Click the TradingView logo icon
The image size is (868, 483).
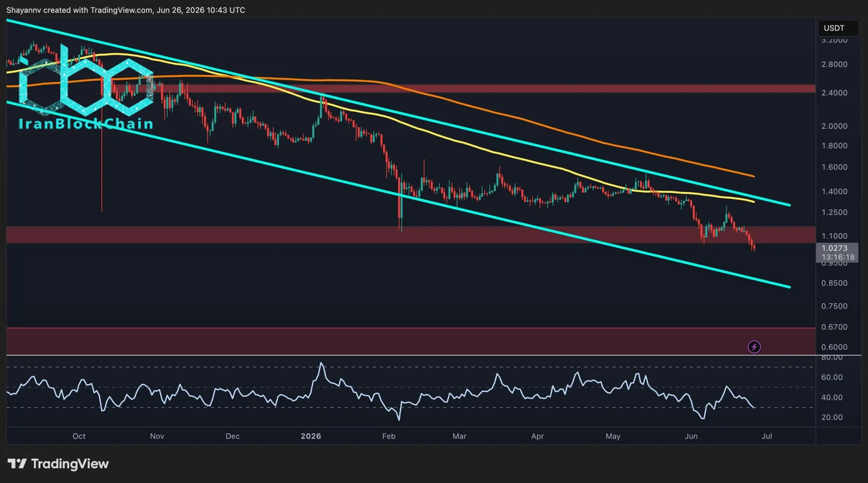click(x=17, y=463)
